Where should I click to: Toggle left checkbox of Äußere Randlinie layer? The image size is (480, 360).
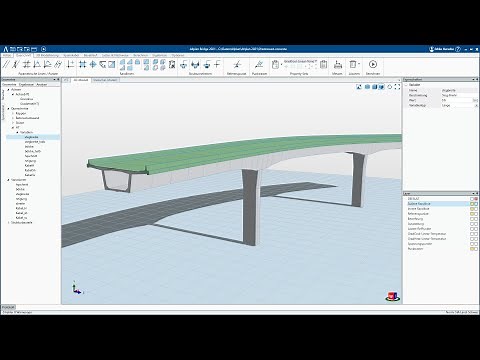472,204
